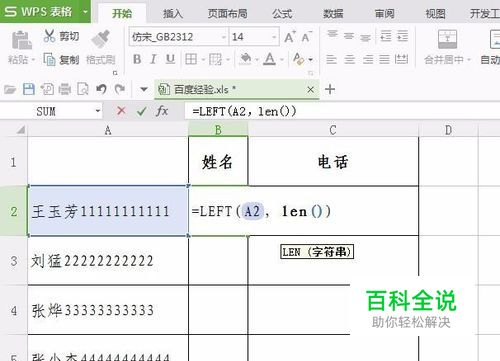This screenshot has height=361, width=500.
Task: Open the font size dropdown 14
Action: pyautogui.click(x=274, y=37)
